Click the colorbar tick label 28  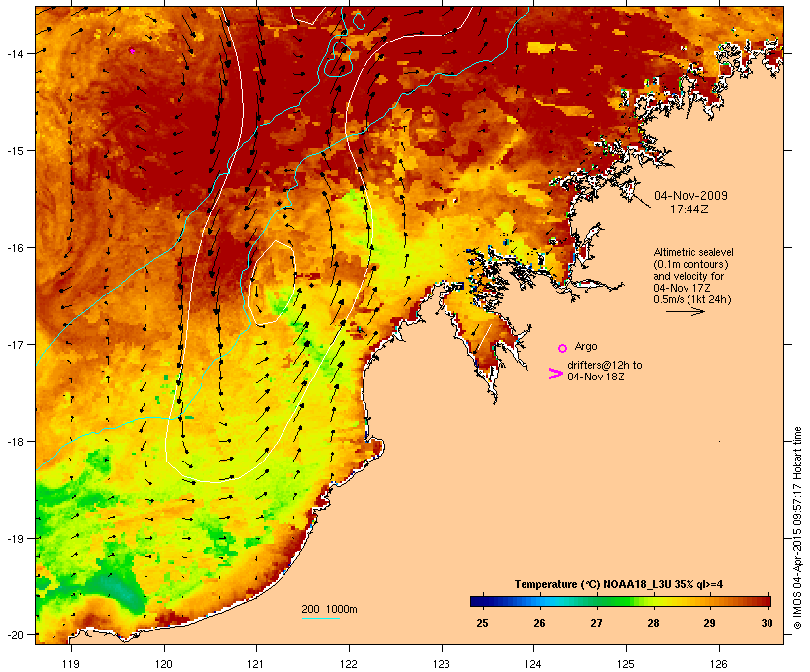[x=653, y=623]
